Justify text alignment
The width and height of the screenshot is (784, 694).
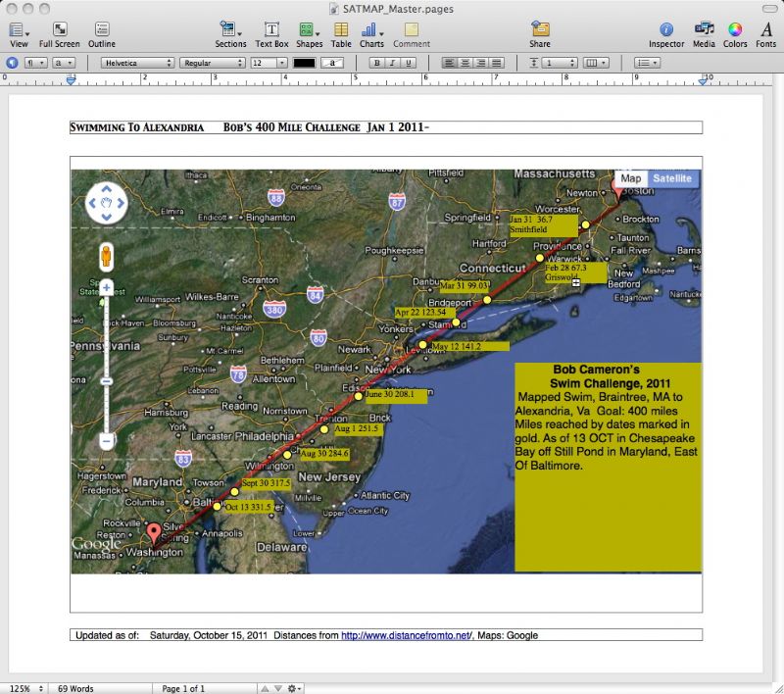[496, 63]
